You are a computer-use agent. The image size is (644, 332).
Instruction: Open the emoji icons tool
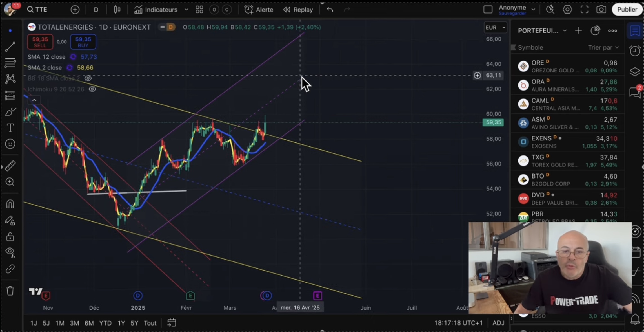[10, 144]
